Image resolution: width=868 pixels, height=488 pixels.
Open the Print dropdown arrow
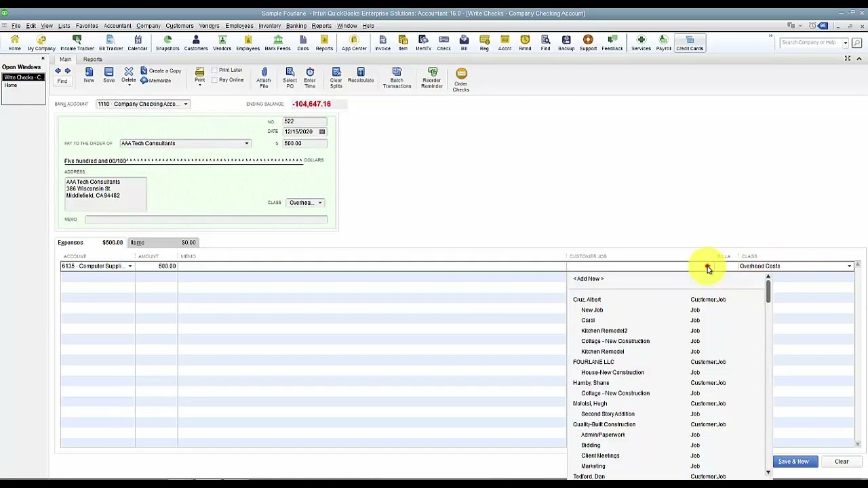[199, 86]
